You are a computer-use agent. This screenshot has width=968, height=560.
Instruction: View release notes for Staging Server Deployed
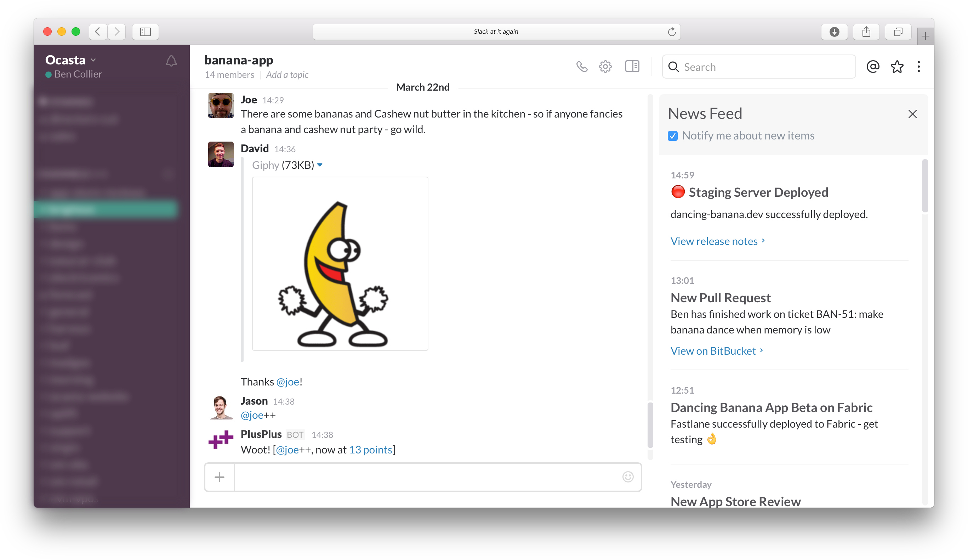pyautogui.click(x=714, y=241)
